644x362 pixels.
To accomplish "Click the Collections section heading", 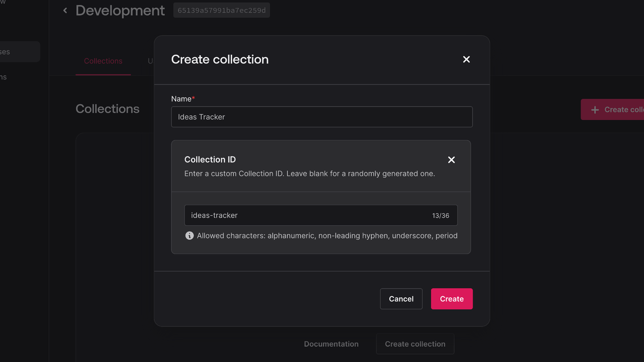I will [108, 109].
